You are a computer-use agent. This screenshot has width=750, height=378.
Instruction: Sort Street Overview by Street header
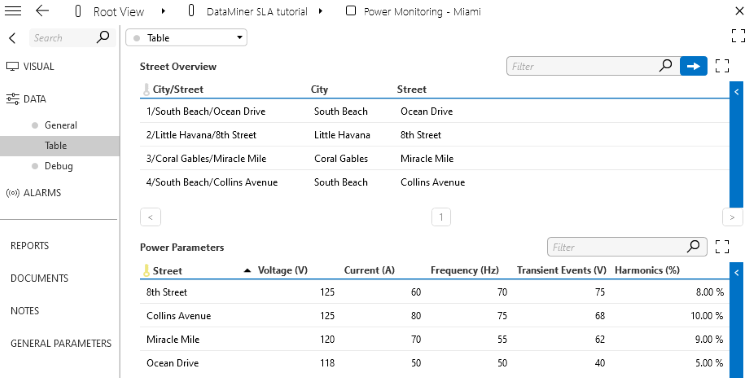coord(411,89)
